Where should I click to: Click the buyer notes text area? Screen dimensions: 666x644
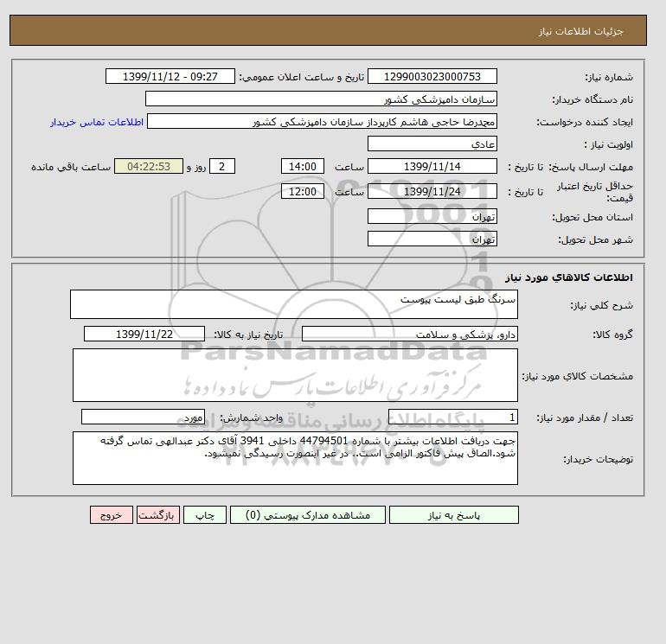pos(295,458)
